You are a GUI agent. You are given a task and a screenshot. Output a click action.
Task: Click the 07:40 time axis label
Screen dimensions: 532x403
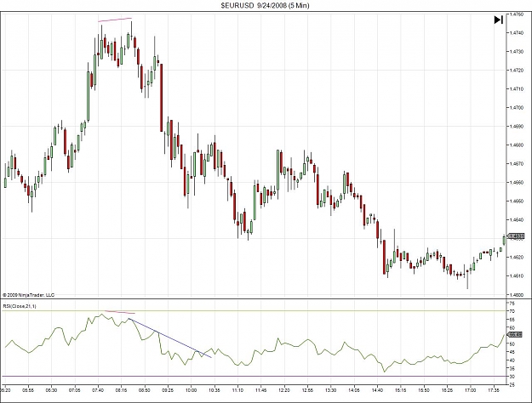pos(98,390)
